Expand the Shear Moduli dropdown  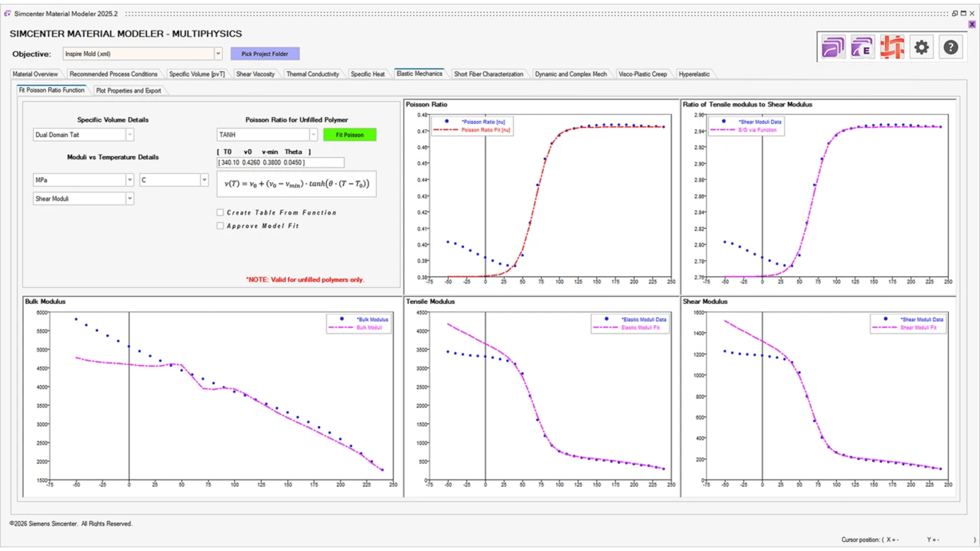(130, 198)
